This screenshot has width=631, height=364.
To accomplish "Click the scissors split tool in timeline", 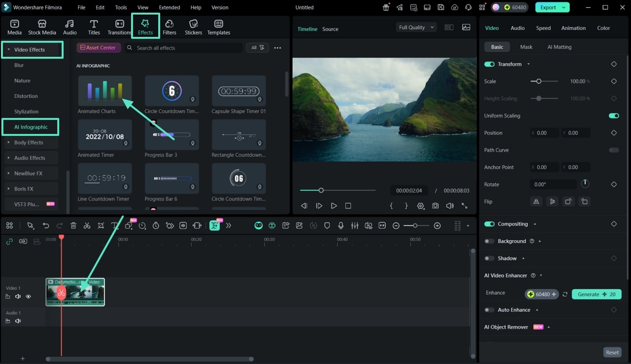I will 87,226.
